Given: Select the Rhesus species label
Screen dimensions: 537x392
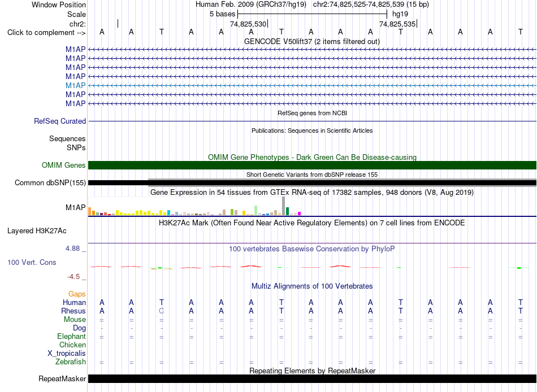Looking at the screenshot, I should pyautogui.click(x=73, y=311).
